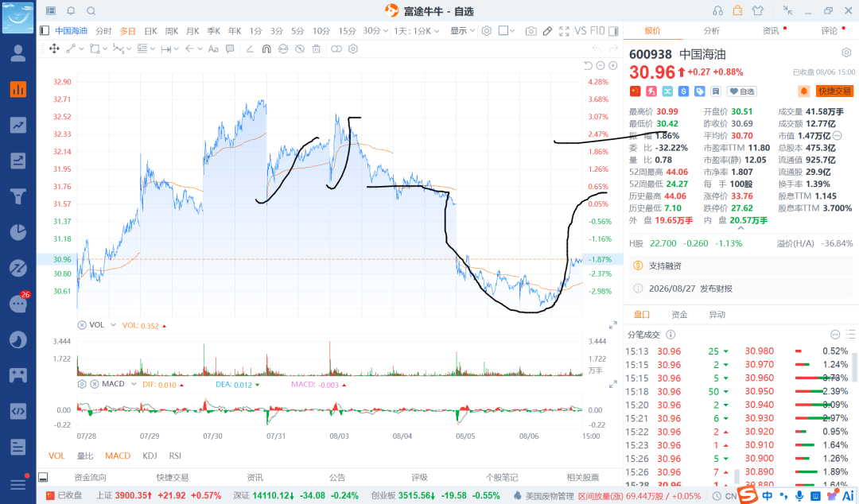Open the game controller sidebar icon
Viewport: 859px width, 504px height.
18,375
